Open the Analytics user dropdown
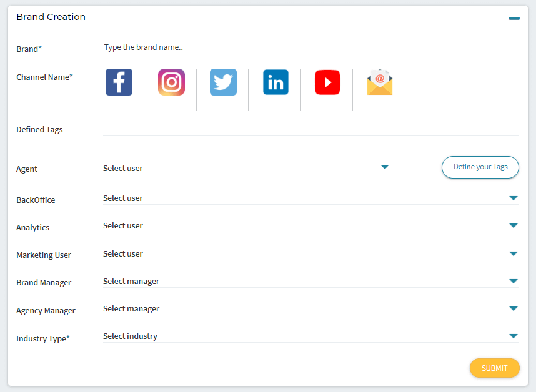The image size is (536, 392). 311,226
